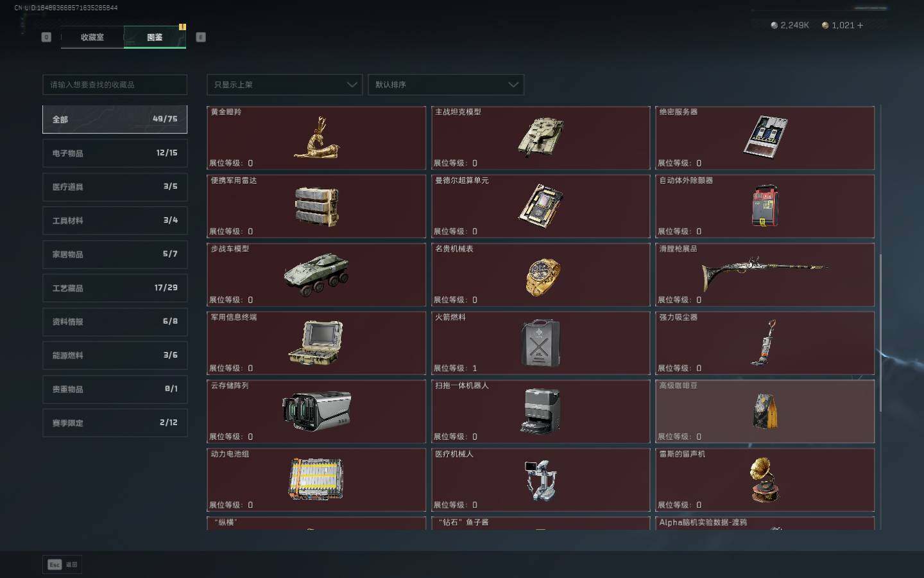Open the 便携军用雷达 radar item icon

(x=316, y=206)
